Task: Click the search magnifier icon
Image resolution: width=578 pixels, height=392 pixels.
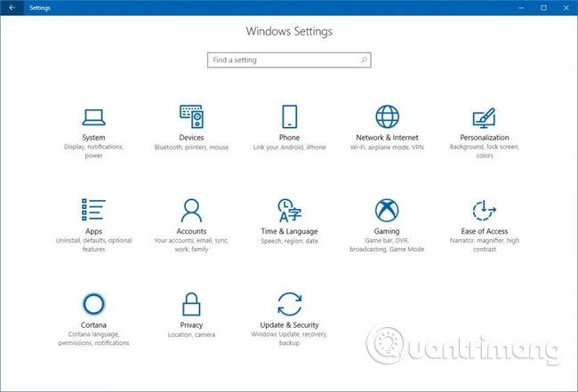Action: click(364, 60)
